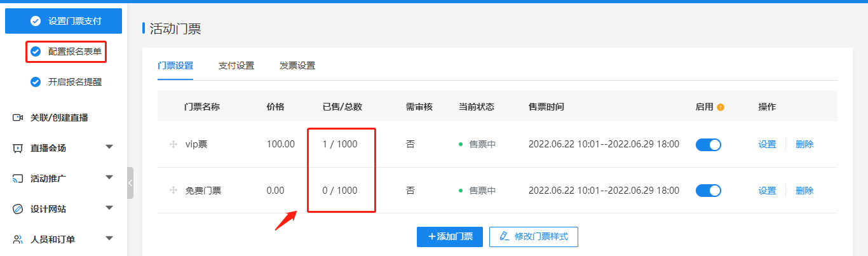The height and width of the screenshot is (256, 868).
Task: Click 删除 for the 免费门票 row
Action: point(804,190)
